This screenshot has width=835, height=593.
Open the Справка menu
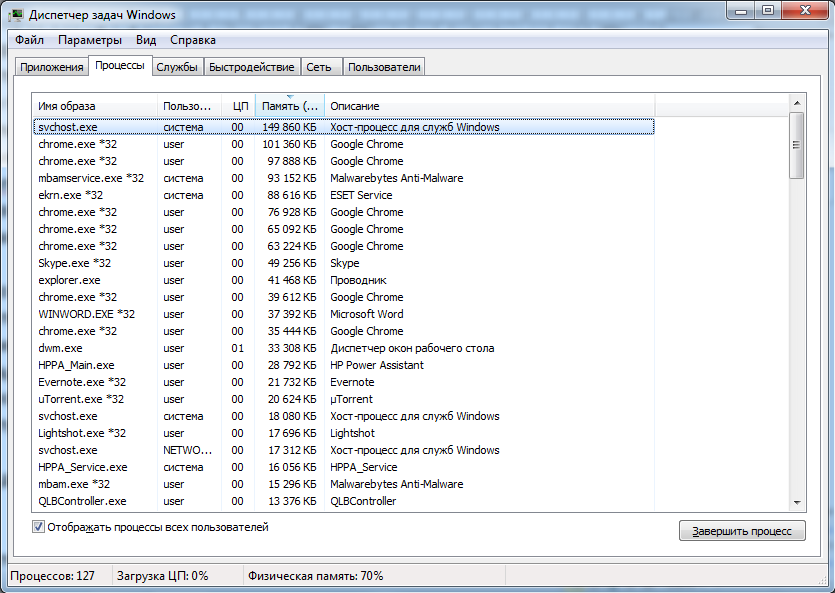(x=192, y=40)
